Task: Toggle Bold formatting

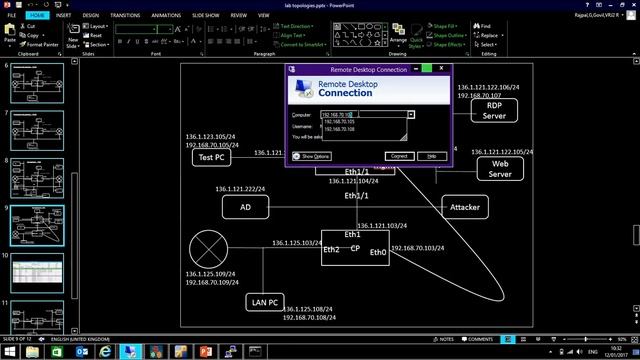Action: pyautogui.click(x=120, y=42)
